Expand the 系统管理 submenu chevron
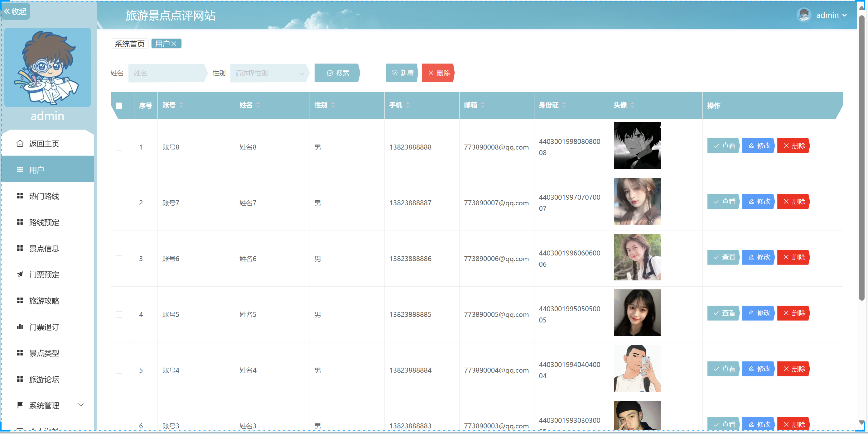This screenshot has width=868, height=434. pos(81,405)
